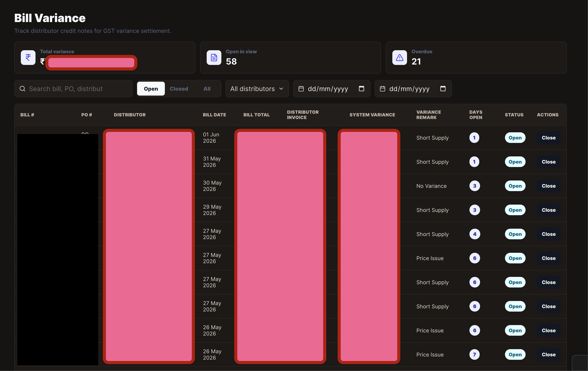Click Open status badge for No Variance row
This screenshot has height=371, width=588.
(515, 186)
